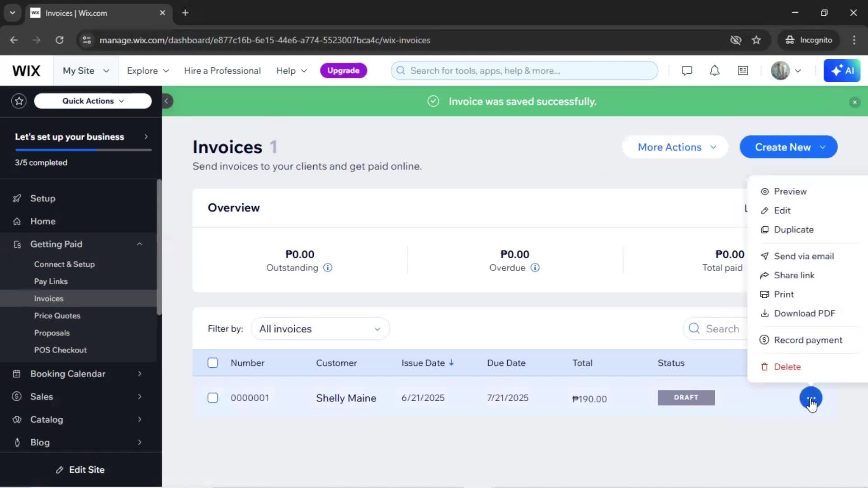Viewport: 868px width, 488px height.
Task: Open the My Site dropdown
Action: click(86, 70)
